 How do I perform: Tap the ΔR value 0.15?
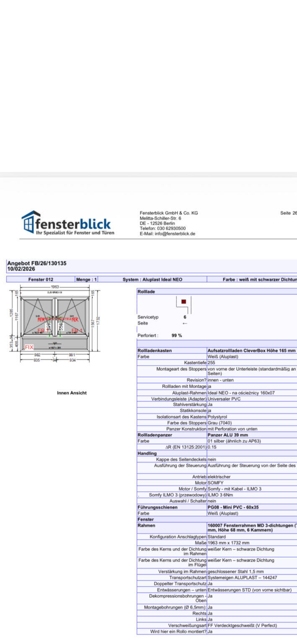212,447
